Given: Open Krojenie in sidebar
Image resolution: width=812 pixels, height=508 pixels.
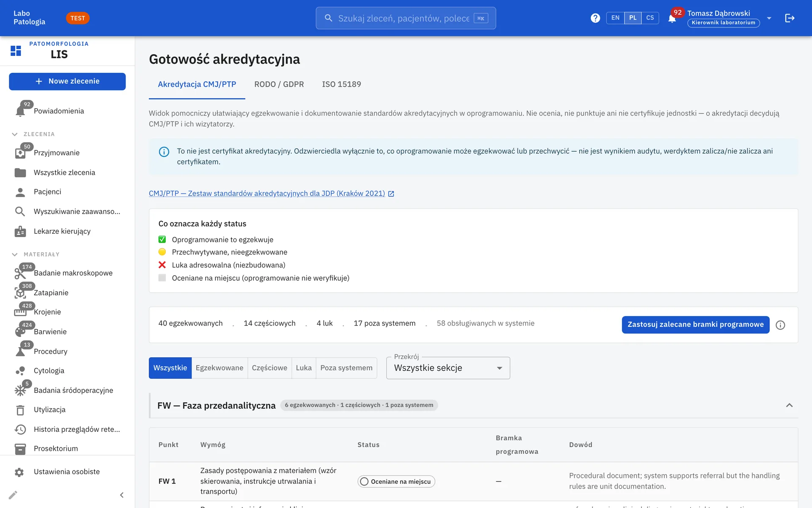Looking at the screenshot, I should 68,312.
